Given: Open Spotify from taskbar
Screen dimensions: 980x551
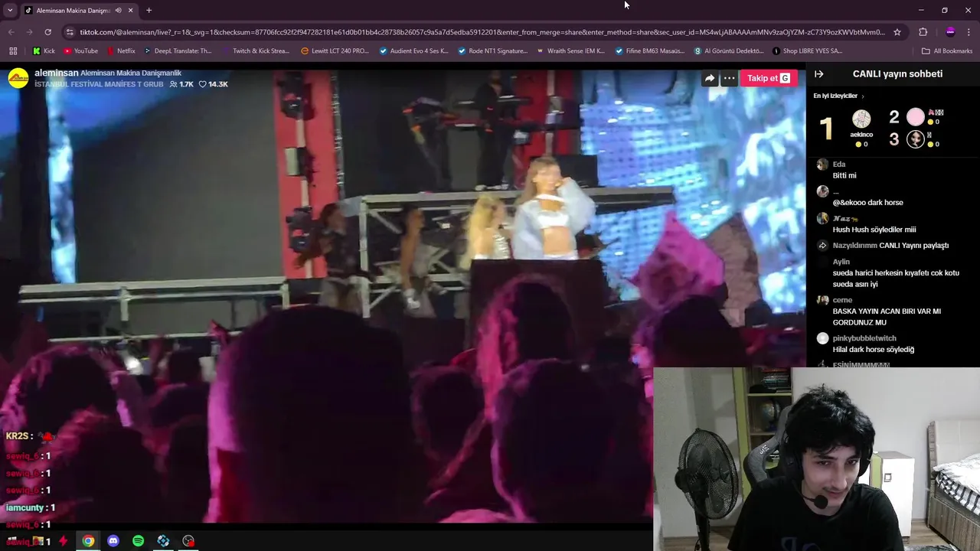Looking at the screenshot, I should tap(138, 541).
